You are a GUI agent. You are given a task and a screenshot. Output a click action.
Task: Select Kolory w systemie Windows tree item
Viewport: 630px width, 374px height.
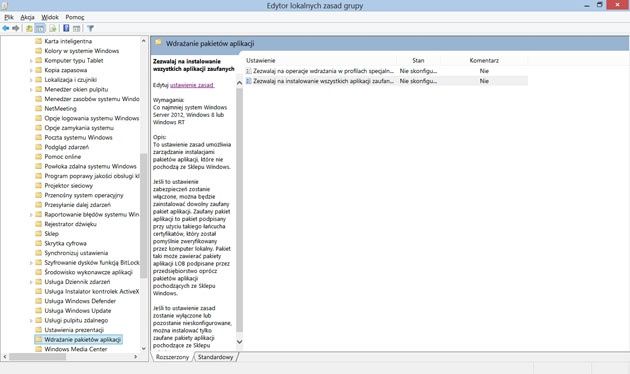pos(82,51)
